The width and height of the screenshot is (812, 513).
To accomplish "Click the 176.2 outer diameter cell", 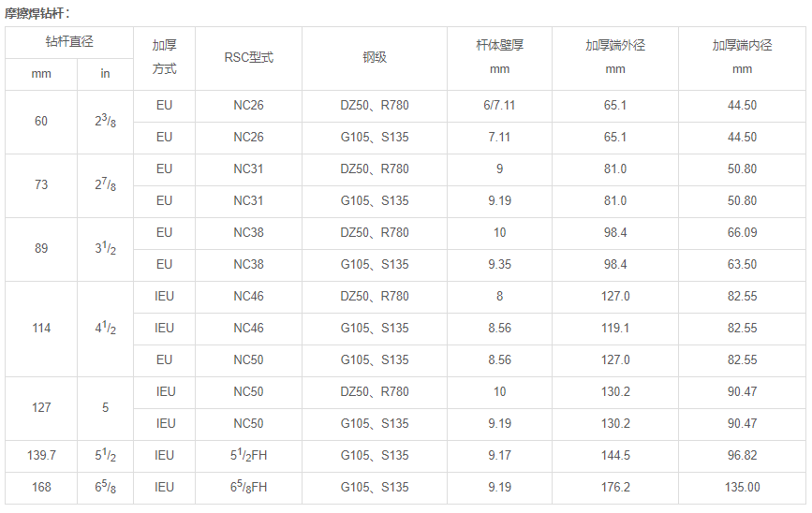I will click(x=615, y=487).
